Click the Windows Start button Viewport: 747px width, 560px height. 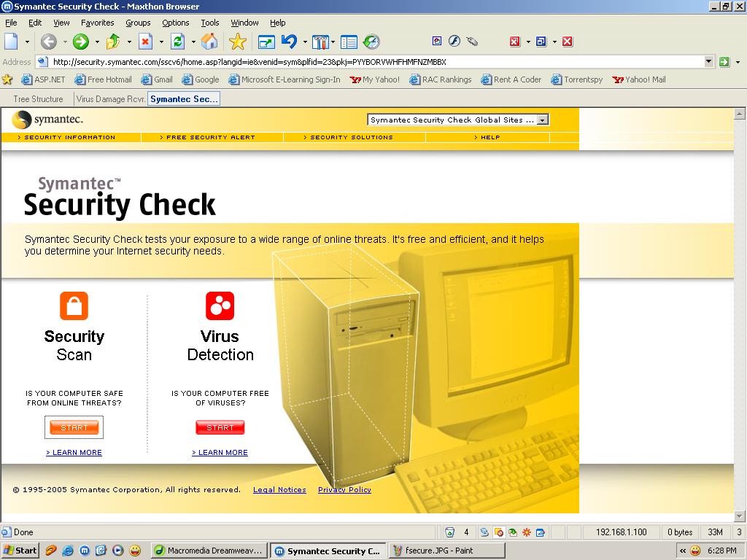coord(20,551)
